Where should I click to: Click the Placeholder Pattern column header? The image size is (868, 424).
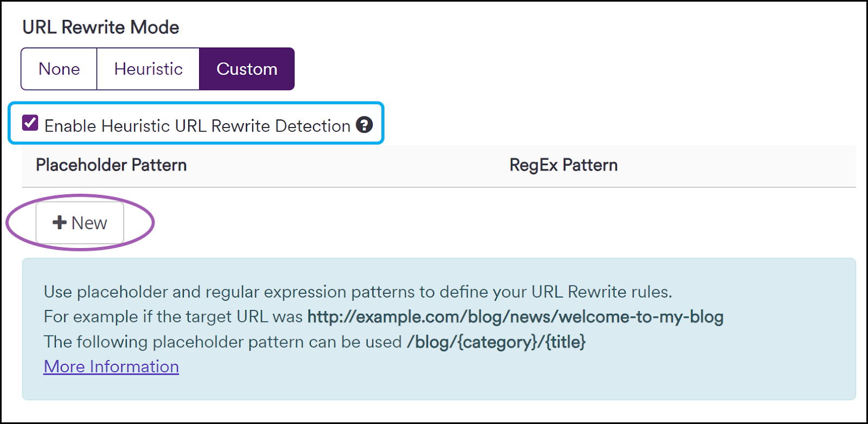click(111, 165)
